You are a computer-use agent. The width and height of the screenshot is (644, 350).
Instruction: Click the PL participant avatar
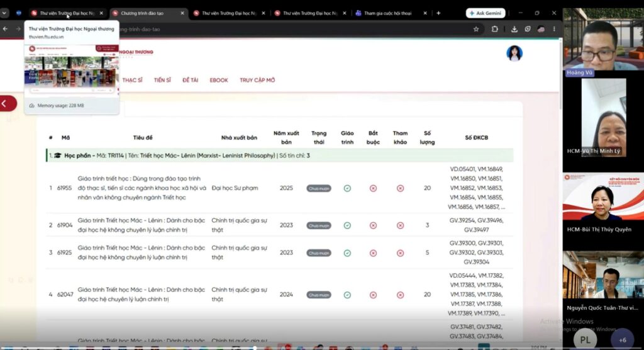(x=585, y=340)
